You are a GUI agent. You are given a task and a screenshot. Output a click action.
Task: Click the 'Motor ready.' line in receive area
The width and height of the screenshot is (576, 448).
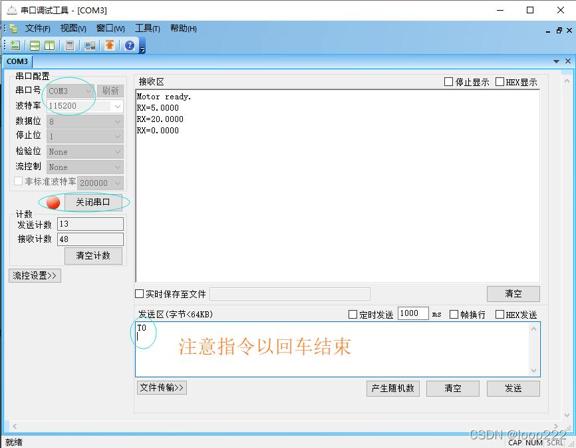[164, 97]
